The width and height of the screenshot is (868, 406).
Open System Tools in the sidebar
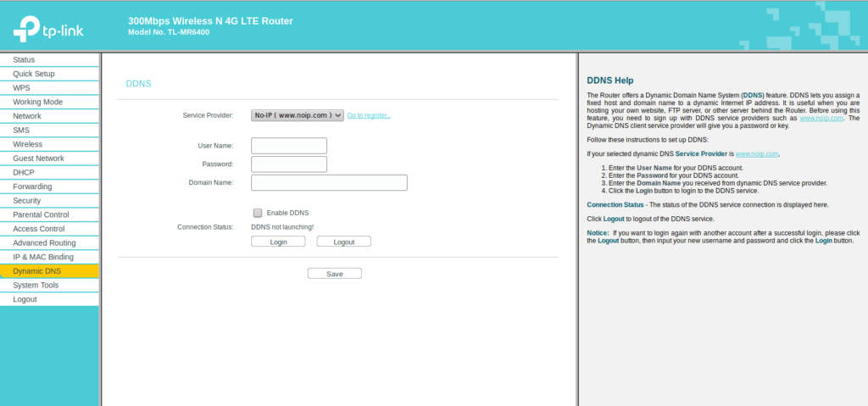coord(36,285)
